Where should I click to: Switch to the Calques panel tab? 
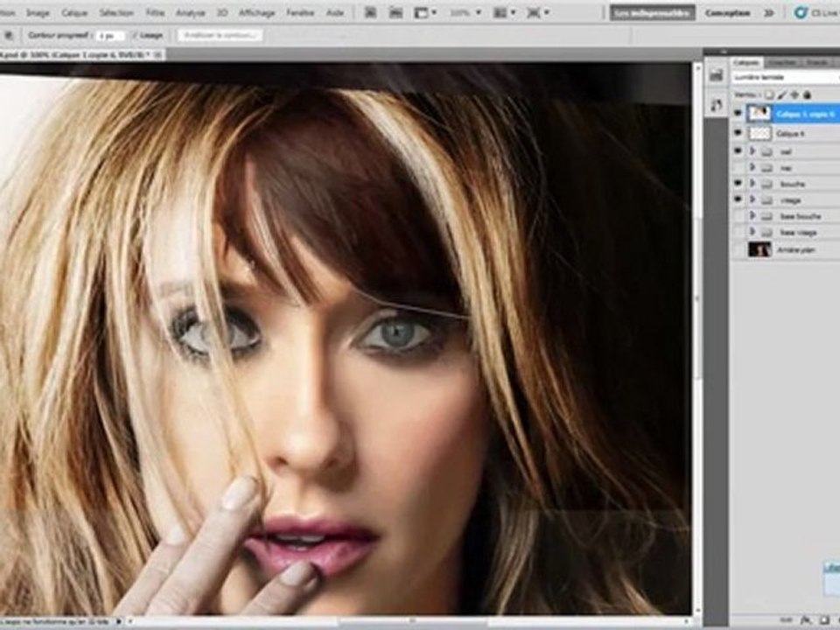[745, 63]
